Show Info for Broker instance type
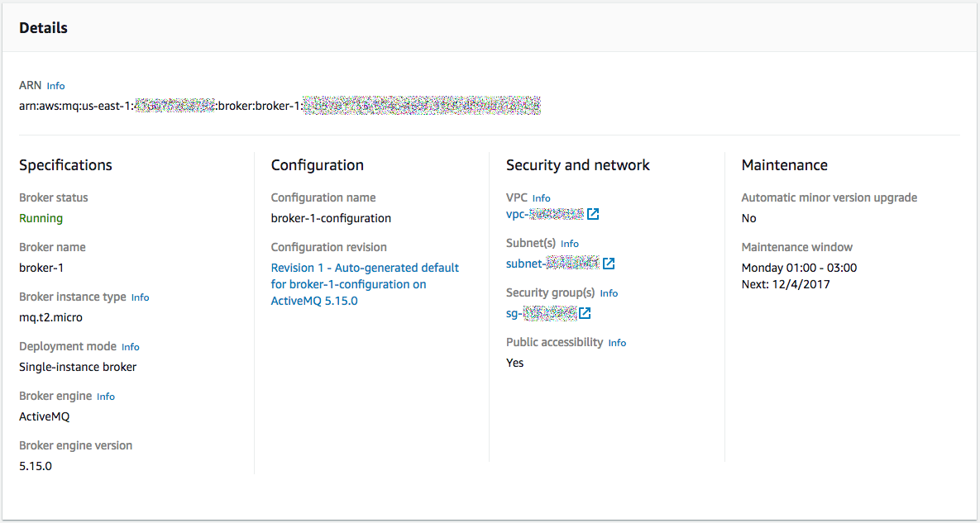980x523 pixels. coord(140,297)
